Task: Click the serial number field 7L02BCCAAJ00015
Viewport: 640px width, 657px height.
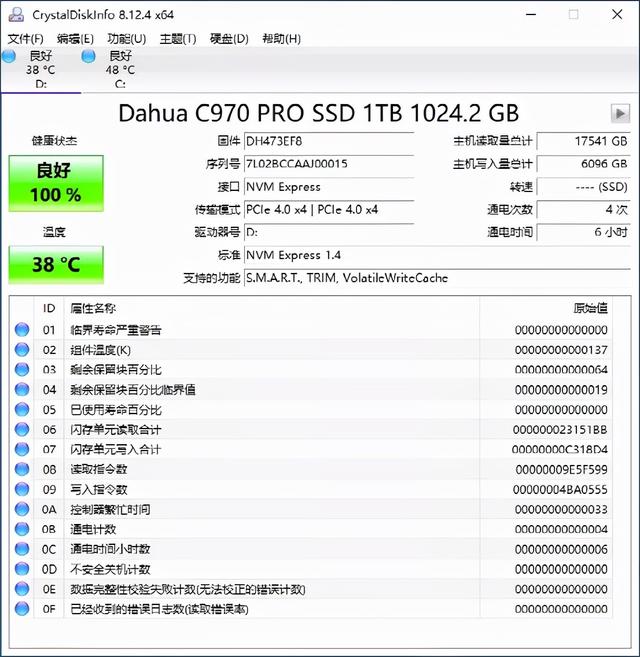Action: (x=329, y=164)
